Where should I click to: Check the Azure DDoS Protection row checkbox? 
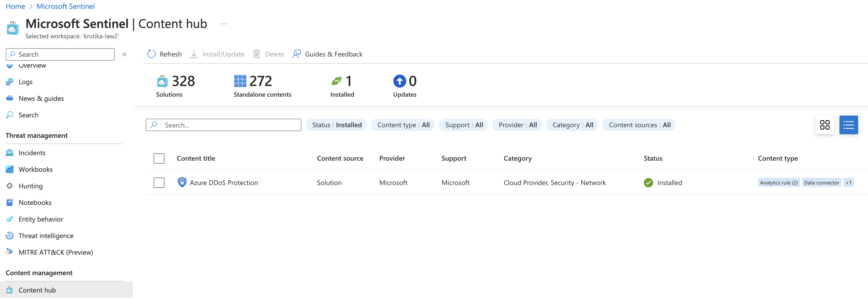[x=159, y=182]
